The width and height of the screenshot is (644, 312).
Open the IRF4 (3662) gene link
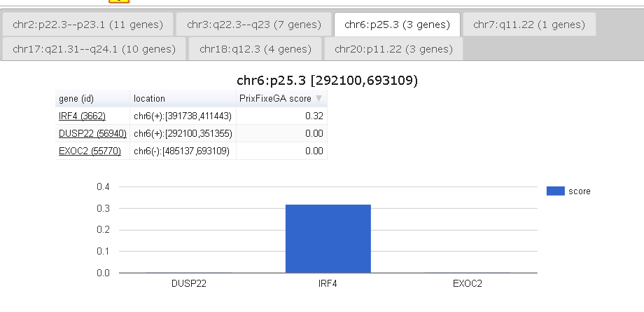point(82,116)
